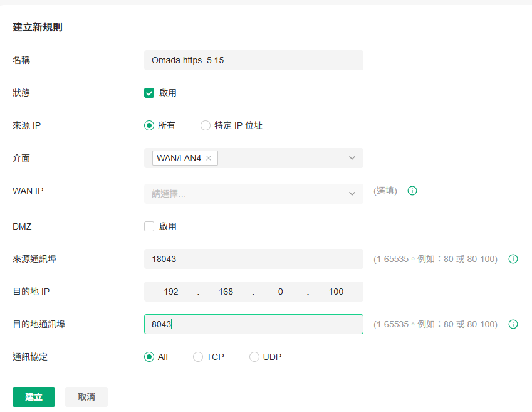Choose the UDP protocol option
This screenshot has height=412, width=532.
coord(254,357)
